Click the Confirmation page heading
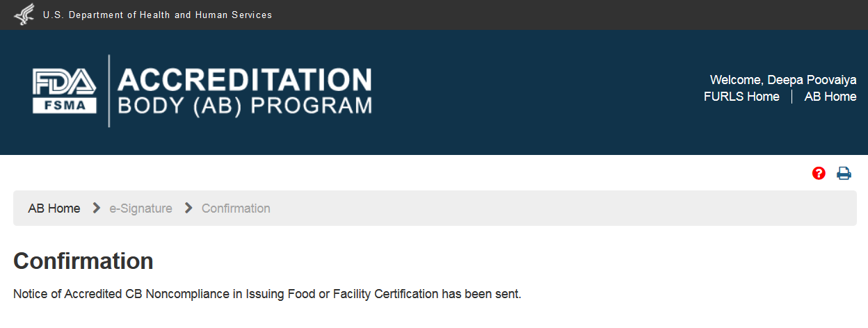The image size is (868, 328). tap(83, 261)
